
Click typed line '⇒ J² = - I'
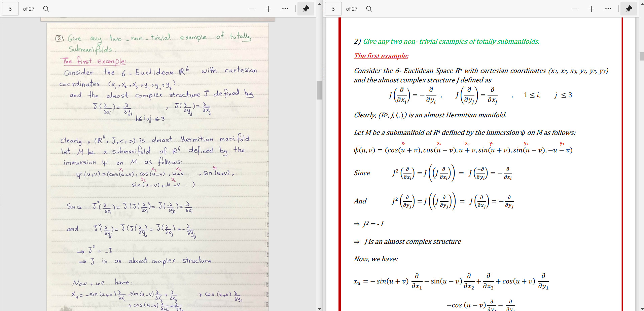368,224
